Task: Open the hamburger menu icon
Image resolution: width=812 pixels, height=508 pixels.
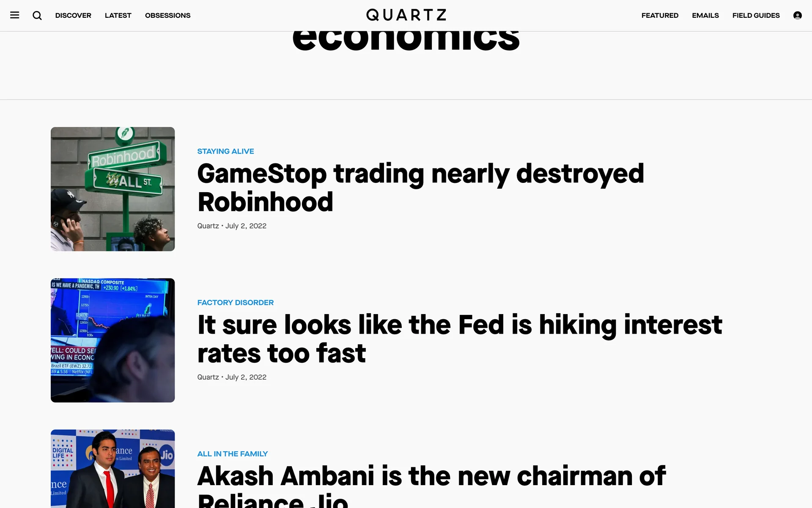Action: tap(15, 15)
